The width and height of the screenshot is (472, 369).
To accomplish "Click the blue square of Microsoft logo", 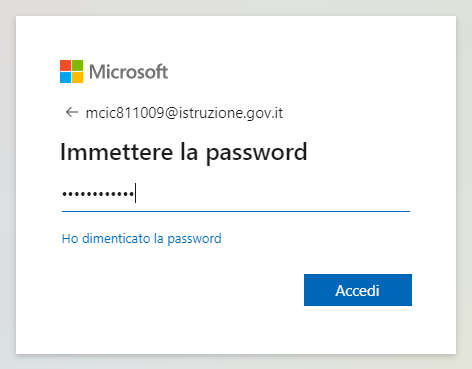I will (x=65, y=77).
